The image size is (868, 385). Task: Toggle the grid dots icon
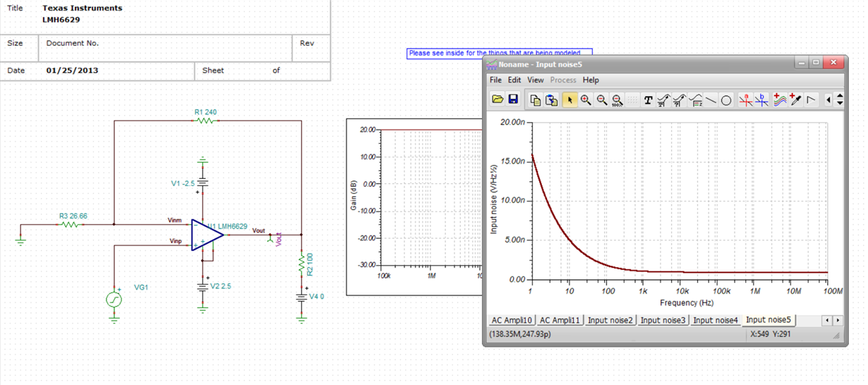[632, 100]
